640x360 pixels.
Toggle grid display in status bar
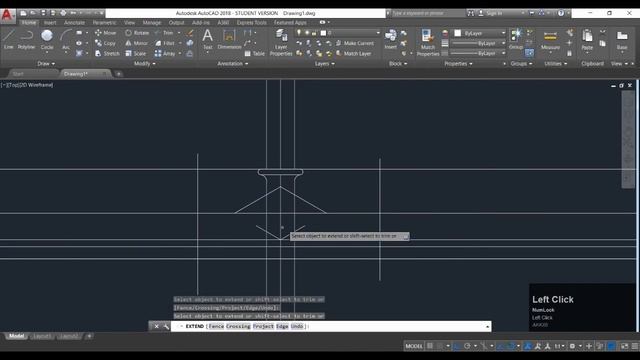click(x=430, y=346)
